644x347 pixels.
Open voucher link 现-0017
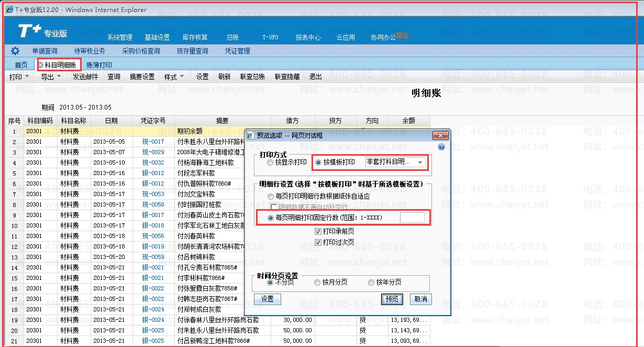tap(153, 142)
